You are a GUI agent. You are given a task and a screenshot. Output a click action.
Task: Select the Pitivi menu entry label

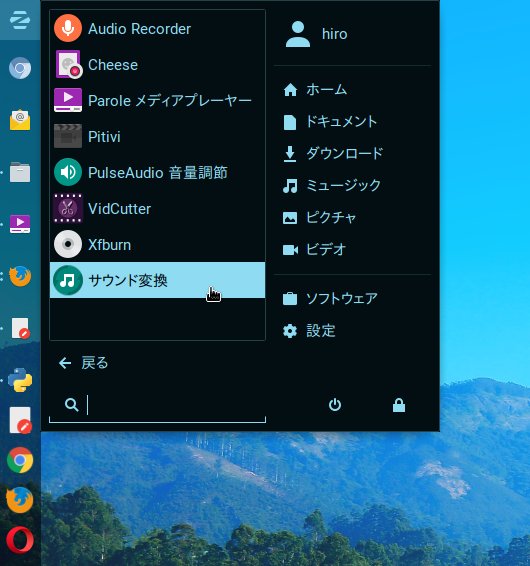pos(104,137)
